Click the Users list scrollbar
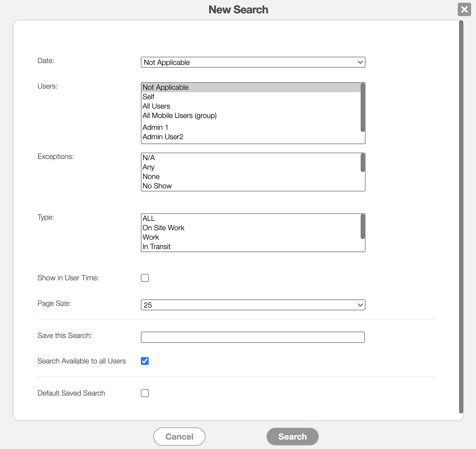The width and height of the screenshot is (476, 449). 362,108
